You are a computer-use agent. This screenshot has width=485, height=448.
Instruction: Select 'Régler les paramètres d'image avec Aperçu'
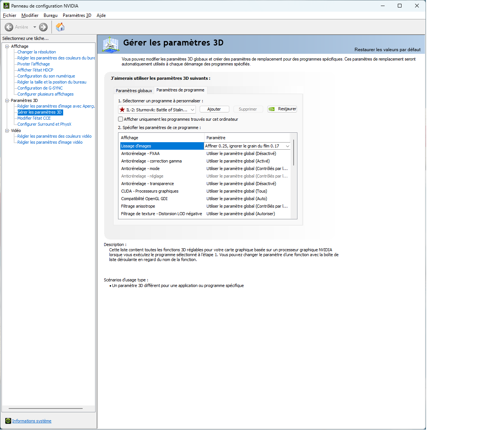click(x=56, y=106)
